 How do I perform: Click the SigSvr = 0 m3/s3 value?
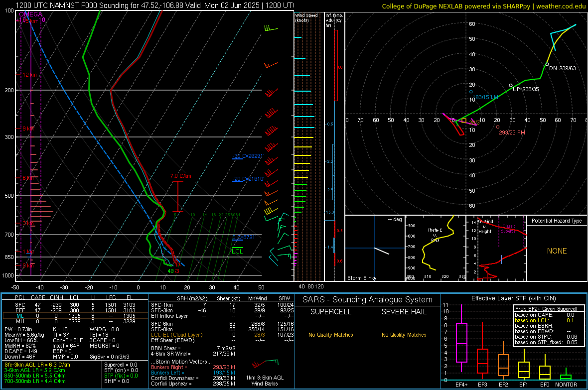click(x=110, y=357)
